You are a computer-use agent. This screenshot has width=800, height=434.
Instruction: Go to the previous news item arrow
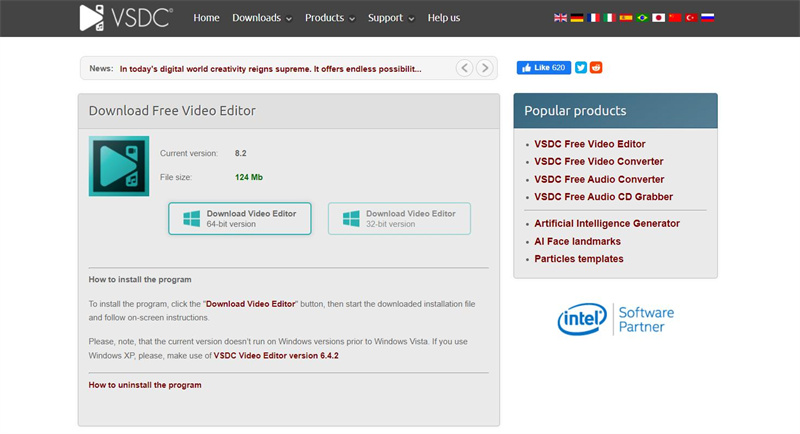coord(465,68)
